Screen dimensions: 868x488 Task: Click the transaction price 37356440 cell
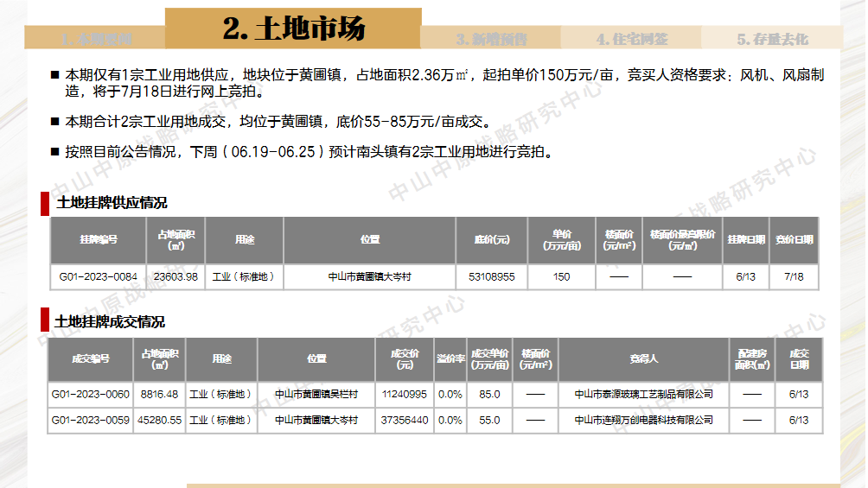[405, 420]
